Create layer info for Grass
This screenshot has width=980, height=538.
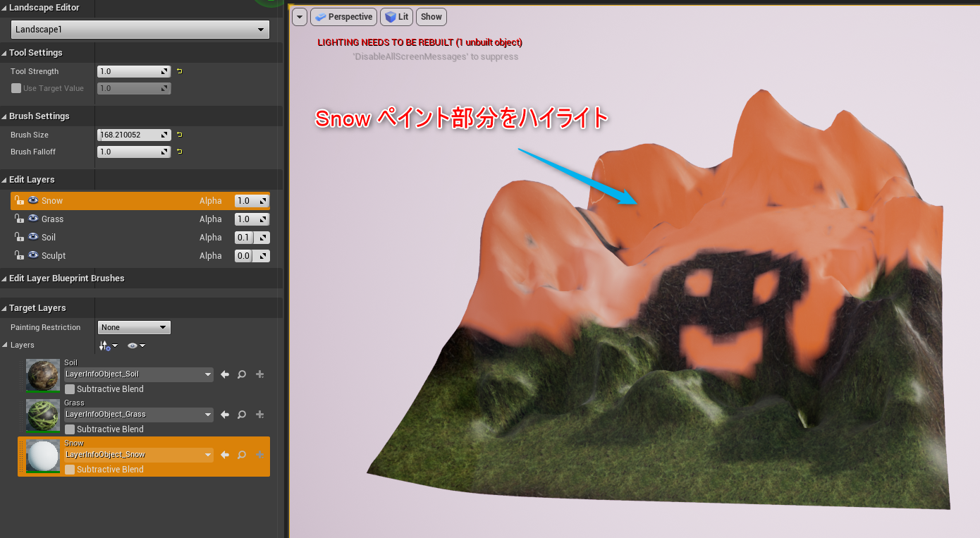[259, 415]
